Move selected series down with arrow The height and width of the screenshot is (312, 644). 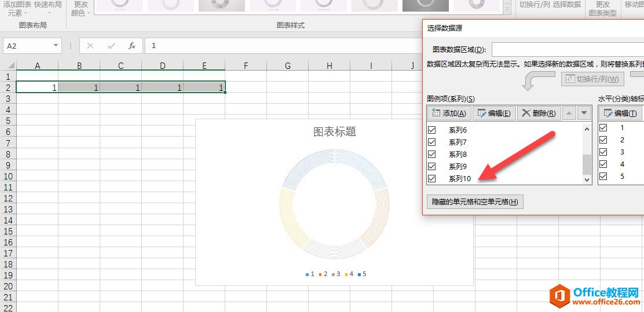584,113
